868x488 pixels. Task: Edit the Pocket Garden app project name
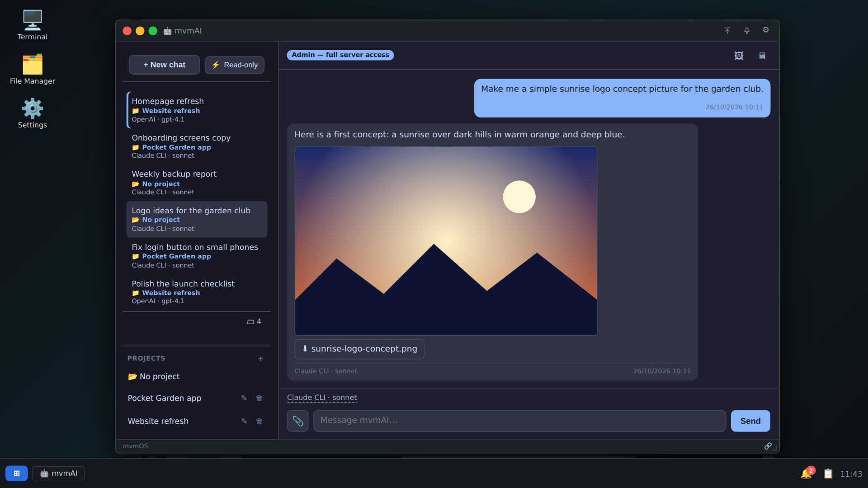tap(244, 398)
